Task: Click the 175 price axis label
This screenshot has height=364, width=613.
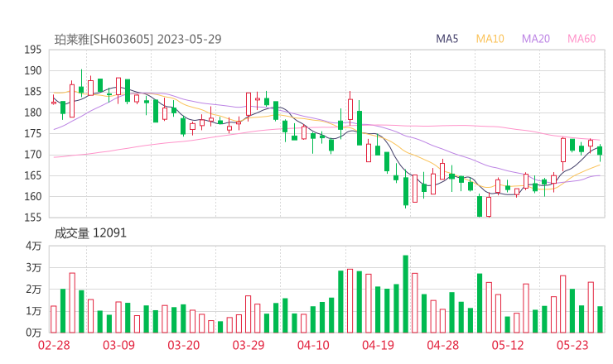Action: (x=33, y=133)
